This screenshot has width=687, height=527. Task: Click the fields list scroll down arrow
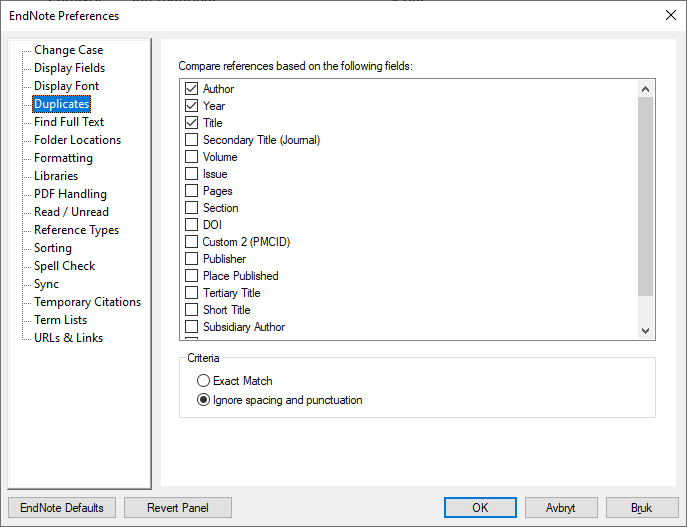click(x=645, y=331)
